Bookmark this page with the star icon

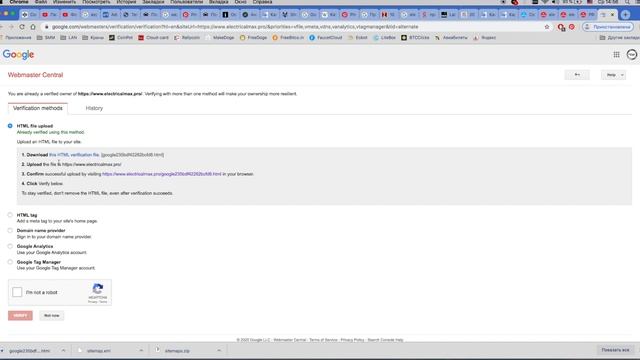click(547, 27)
